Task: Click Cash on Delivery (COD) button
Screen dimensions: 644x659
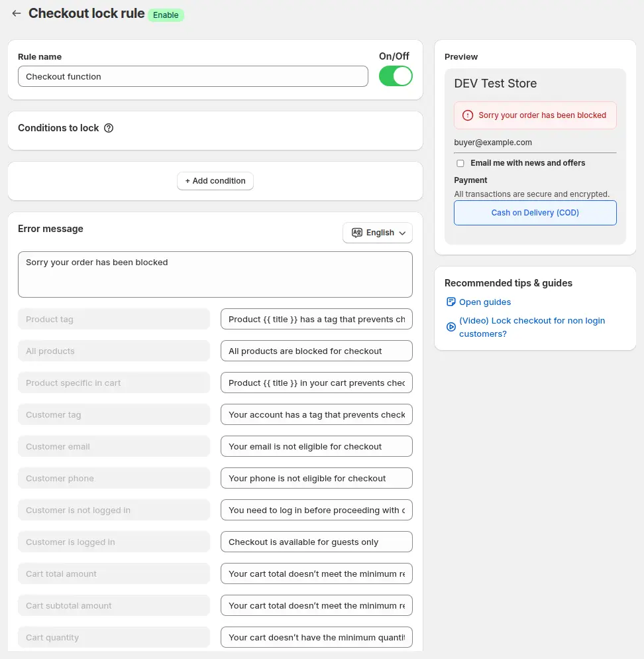Action: [x=535, y=213]
